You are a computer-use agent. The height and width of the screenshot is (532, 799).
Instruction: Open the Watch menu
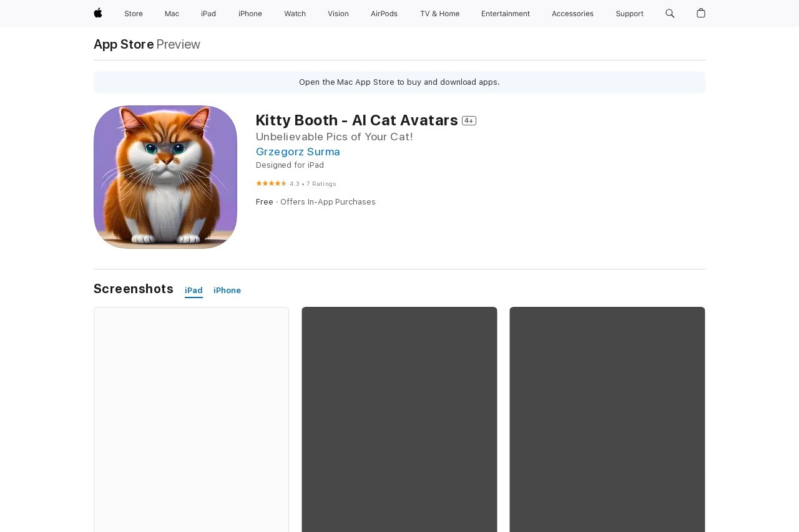(295, 14)
